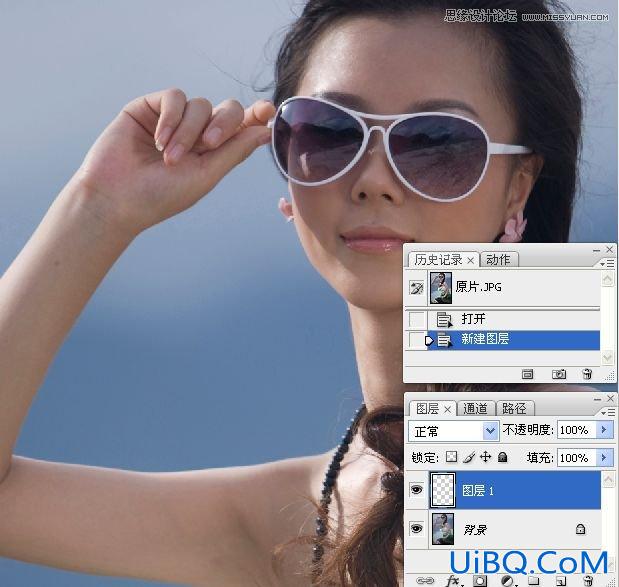Set history brush source box beside 打开
This screenshot has height=587, width=619.
416,319
